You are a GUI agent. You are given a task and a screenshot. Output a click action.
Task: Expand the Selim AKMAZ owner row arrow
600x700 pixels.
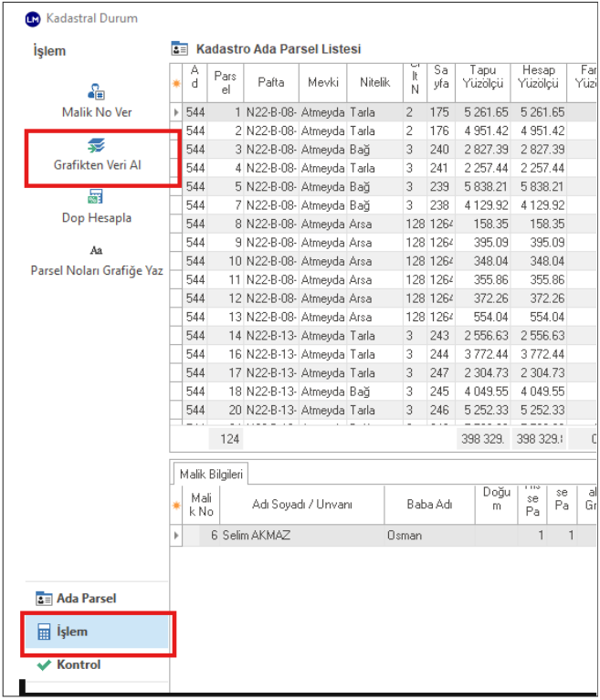[x=177, y=536]
